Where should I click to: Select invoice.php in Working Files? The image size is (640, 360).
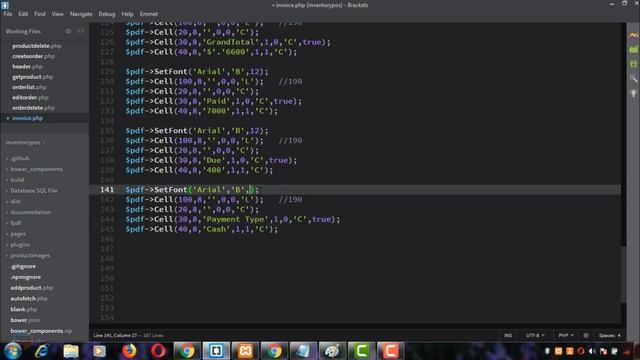pos(27,118)
